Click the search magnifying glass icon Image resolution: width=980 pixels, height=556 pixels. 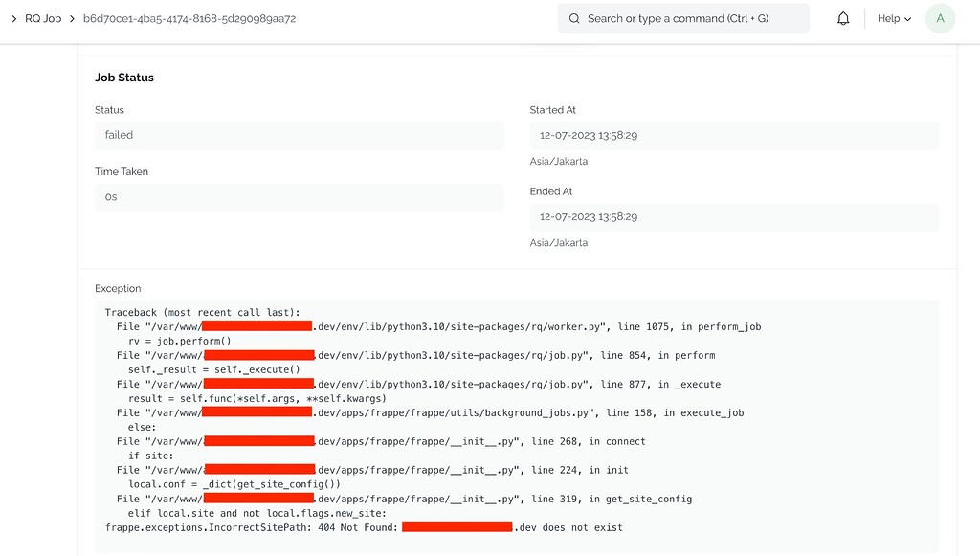(574, 18)
